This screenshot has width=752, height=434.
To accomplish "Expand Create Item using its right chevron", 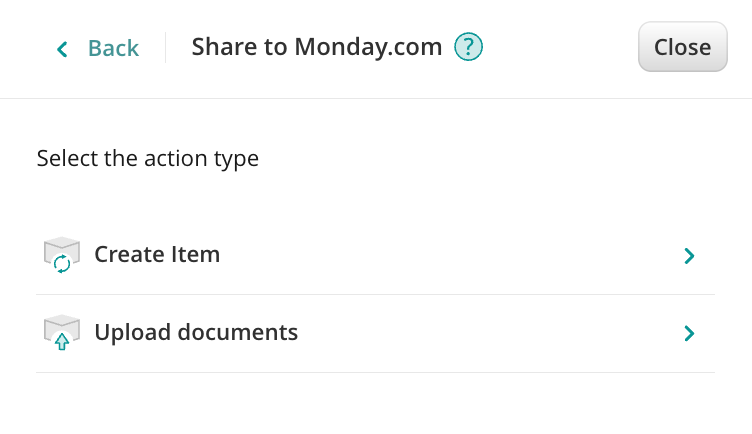I will (x=688, y=256).
